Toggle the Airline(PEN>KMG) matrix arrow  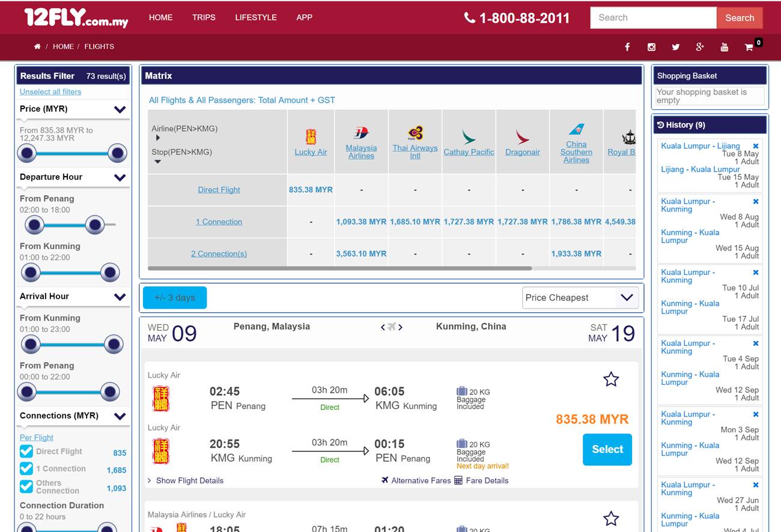click(x=157, y=138)
